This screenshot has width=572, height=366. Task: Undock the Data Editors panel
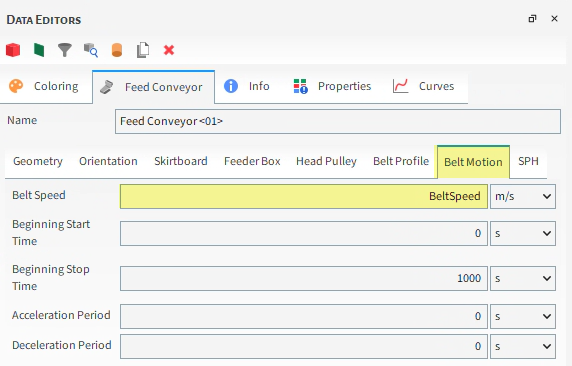(532, 19)
